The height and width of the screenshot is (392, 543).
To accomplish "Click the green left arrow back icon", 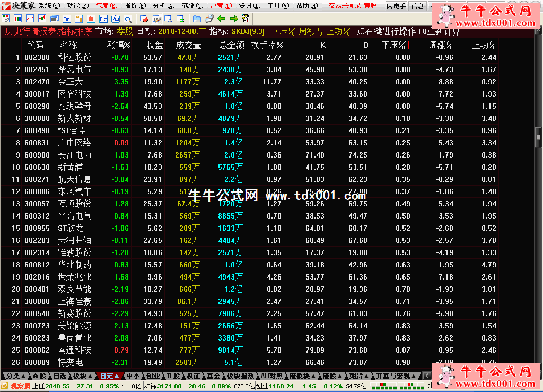I will (221, 19).
